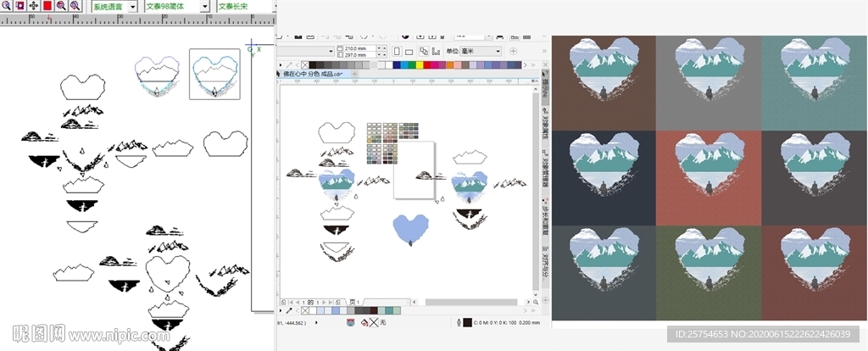
Task: Add a new document tab with plus
Action: tap(355, 75)
